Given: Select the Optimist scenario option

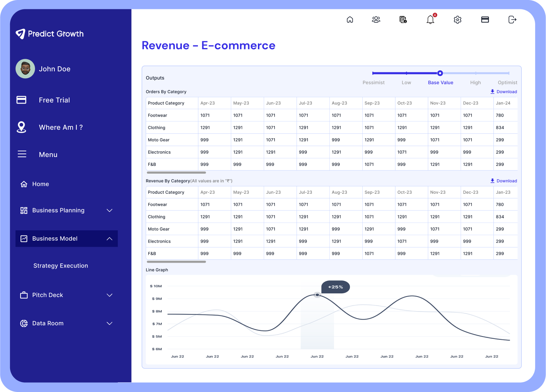Looking at the screenshot, I should coord(507,82).
